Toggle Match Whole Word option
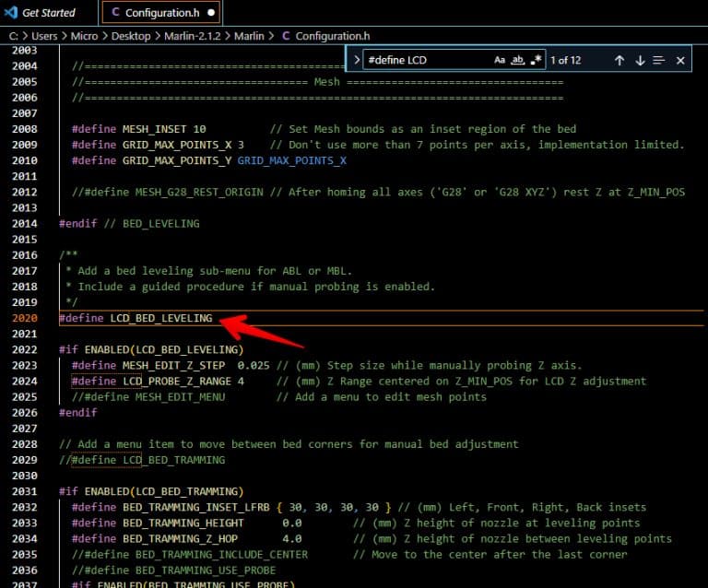This screenshot has height=588, width=708. [518, 60]
